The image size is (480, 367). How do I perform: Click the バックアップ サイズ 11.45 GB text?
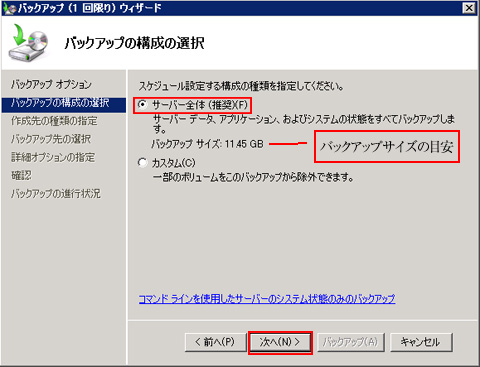tap(207, 144)
